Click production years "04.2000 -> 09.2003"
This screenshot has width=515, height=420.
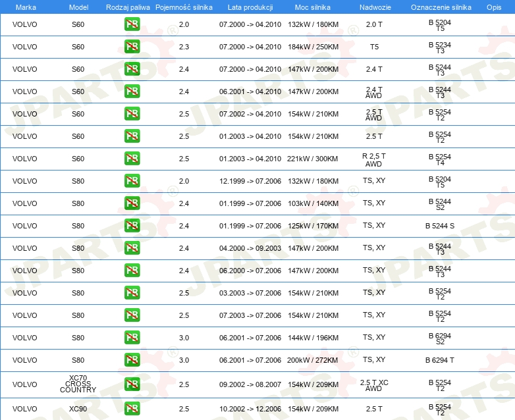[250, 248]
